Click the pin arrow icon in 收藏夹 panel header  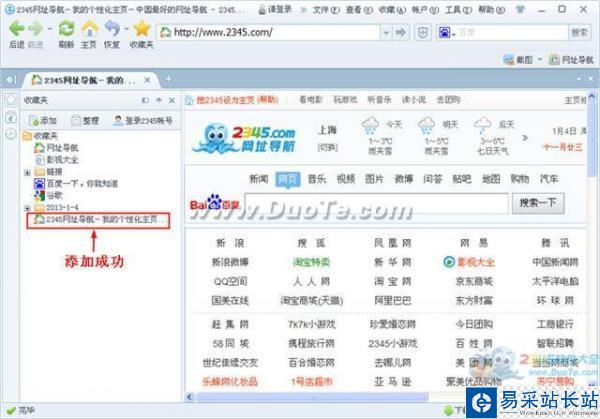[x=159, y=100]
